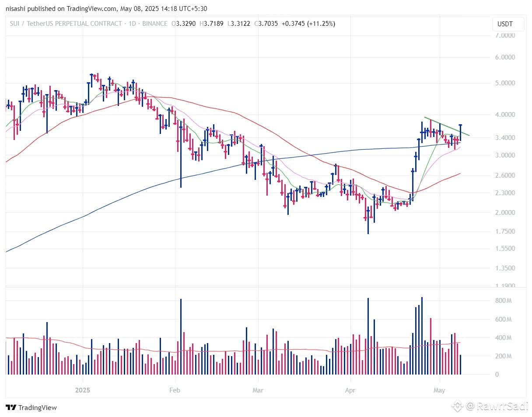Click the 2.3000 price axis label
The width and height of the screenshot is (532, 417).
point(504,193)
